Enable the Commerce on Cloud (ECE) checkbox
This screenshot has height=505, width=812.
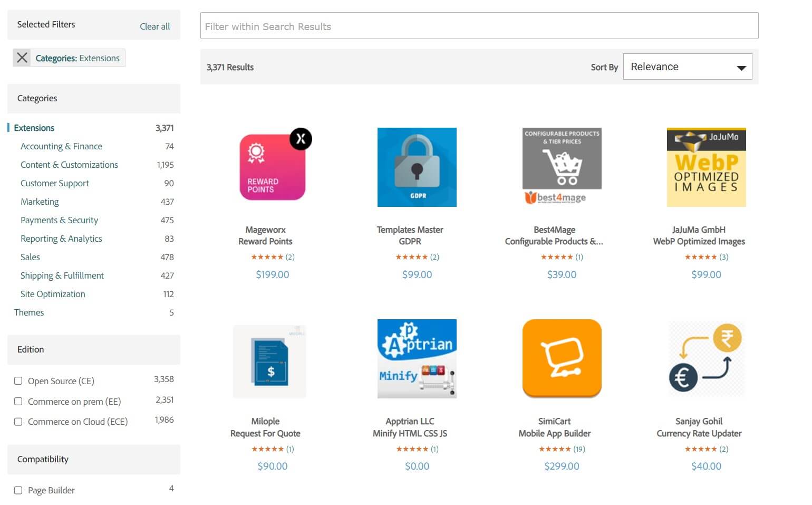(18, 422)
